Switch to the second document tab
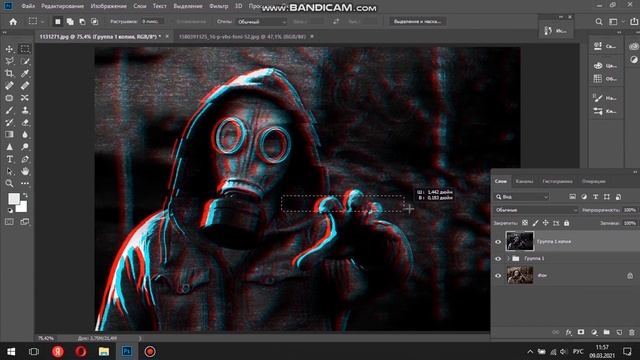 click(242, 37)
